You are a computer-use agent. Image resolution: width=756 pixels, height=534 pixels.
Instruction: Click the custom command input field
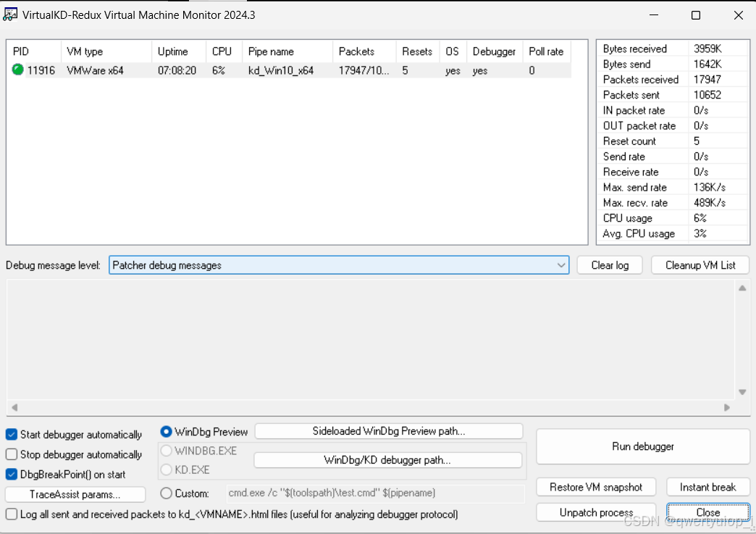coord(375,493)
